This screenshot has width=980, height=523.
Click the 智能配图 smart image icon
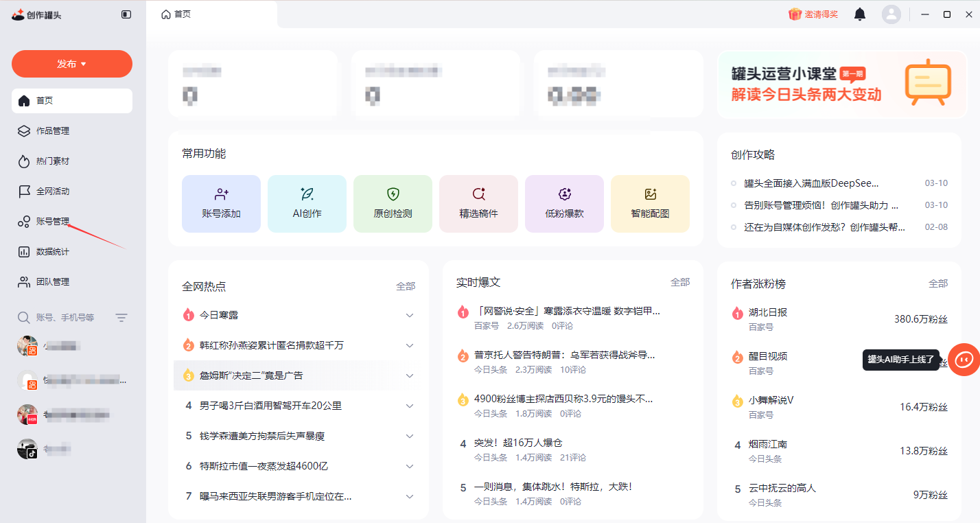pos(650,203)
